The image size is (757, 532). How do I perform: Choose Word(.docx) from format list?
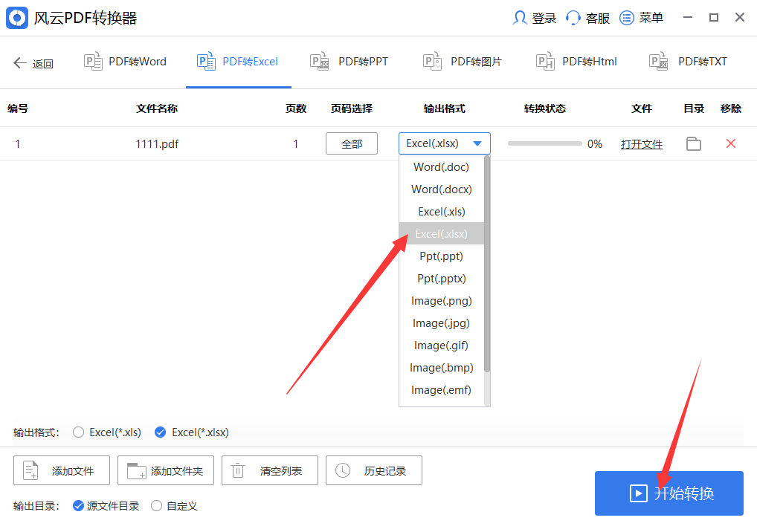tap(441, 189)
